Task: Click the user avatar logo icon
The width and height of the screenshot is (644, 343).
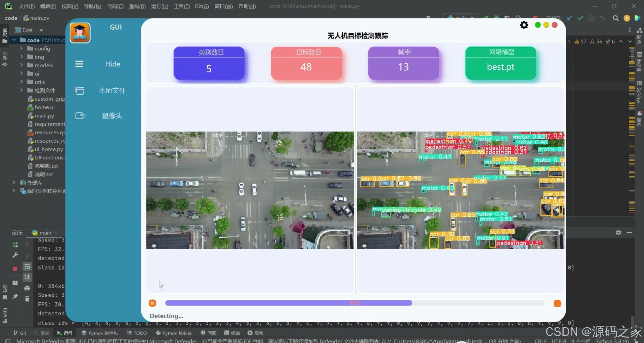Action: [x=80, y=33]
